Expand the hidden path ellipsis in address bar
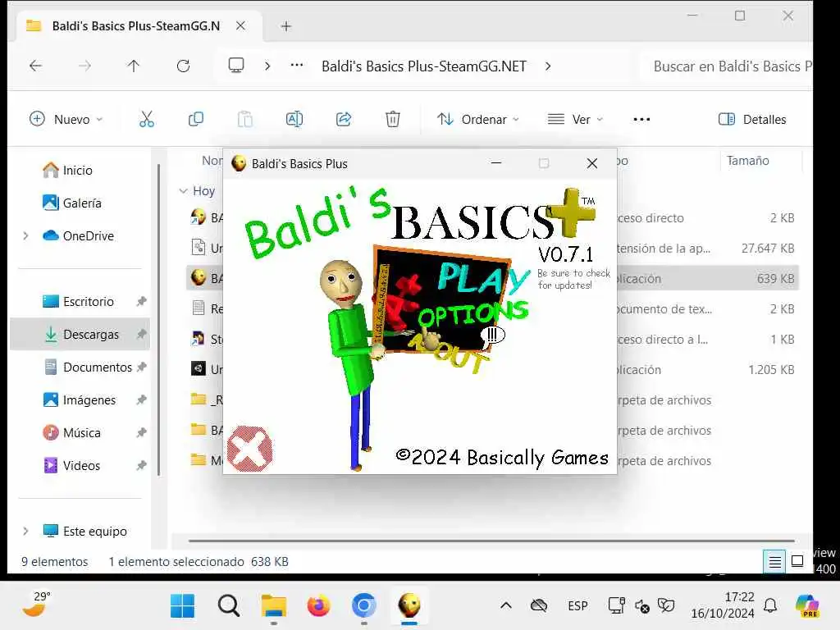 (297, 66)
